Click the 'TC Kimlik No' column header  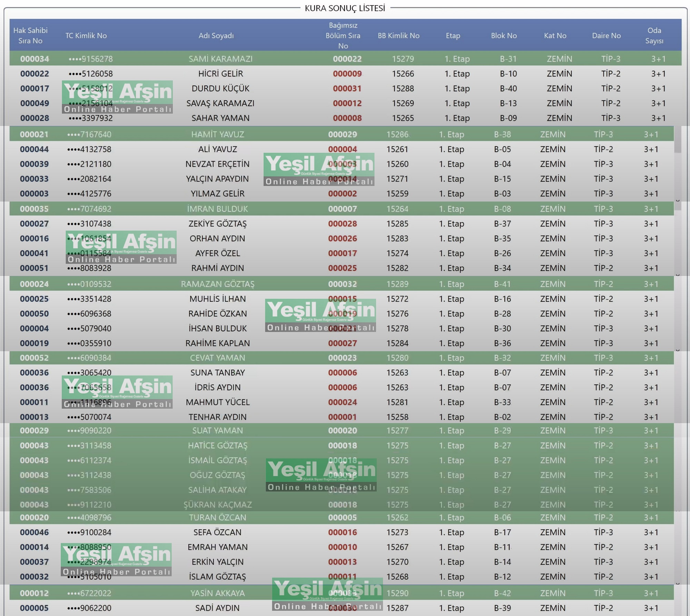click(86, 36)
